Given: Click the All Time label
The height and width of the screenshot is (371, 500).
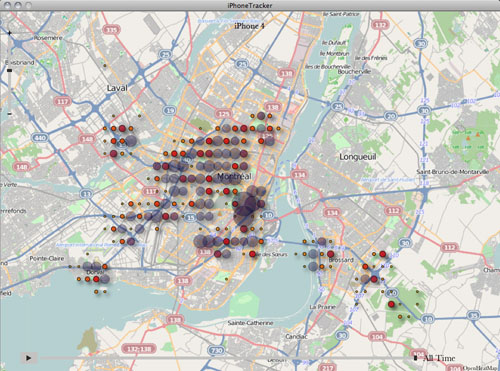Looking at the screenshot, I should click(439, 358).
